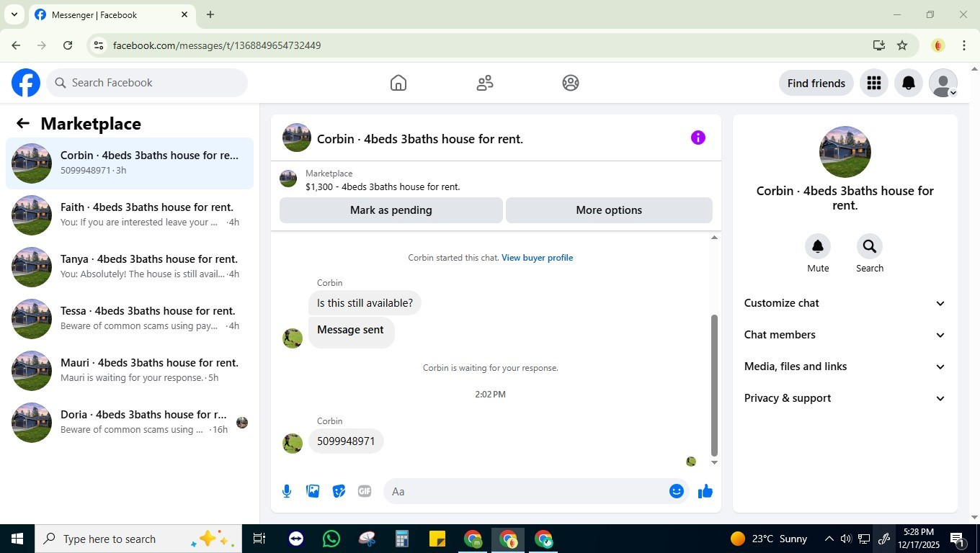Open WhatsApp from the taskbar
The height and width of the screenshot is (553, 980).
coord(331,539)
